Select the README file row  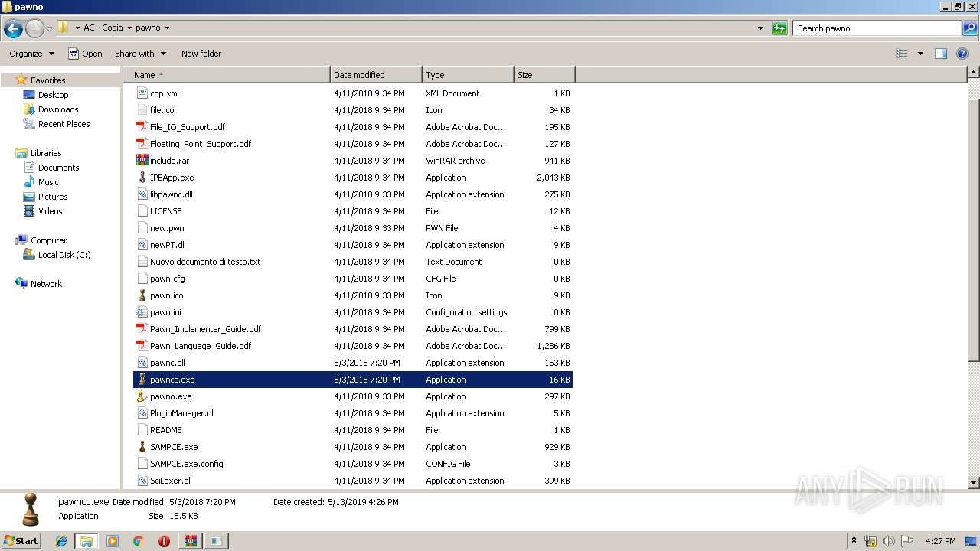tap(353, 430)
